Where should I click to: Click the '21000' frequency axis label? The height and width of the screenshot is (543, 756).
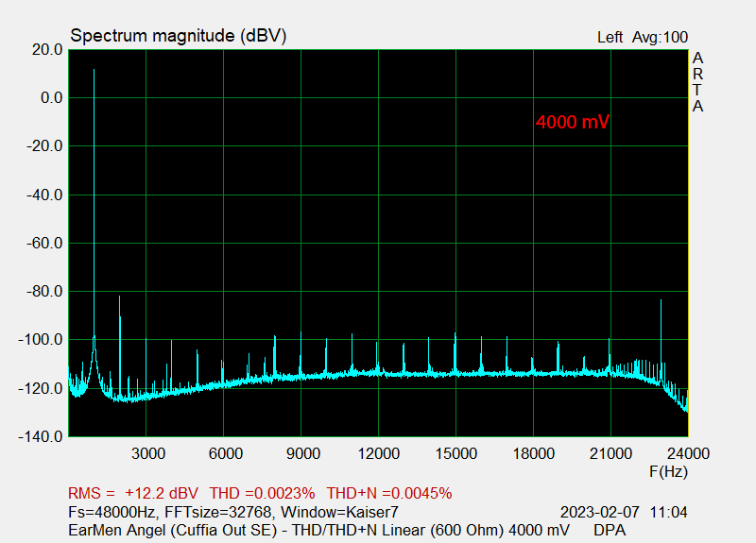pos(610,453)
